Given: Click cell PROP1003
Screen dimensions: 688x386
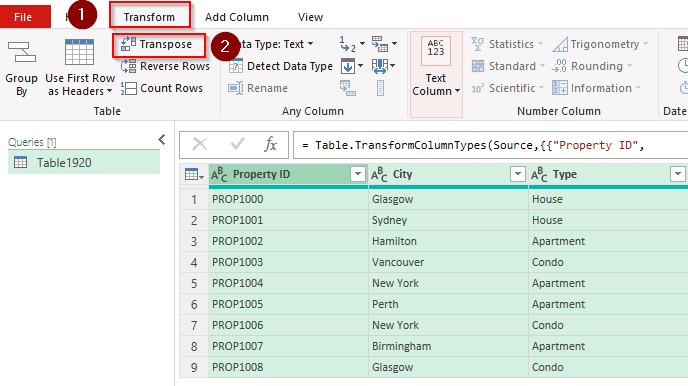Looking at the screenshot, I should coord(288,262).
